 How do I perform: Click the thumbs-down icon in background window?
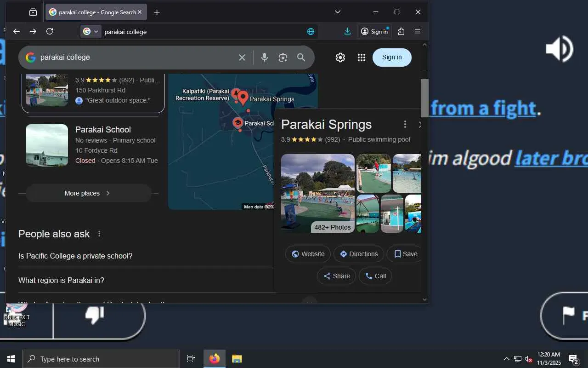[95, 316]
